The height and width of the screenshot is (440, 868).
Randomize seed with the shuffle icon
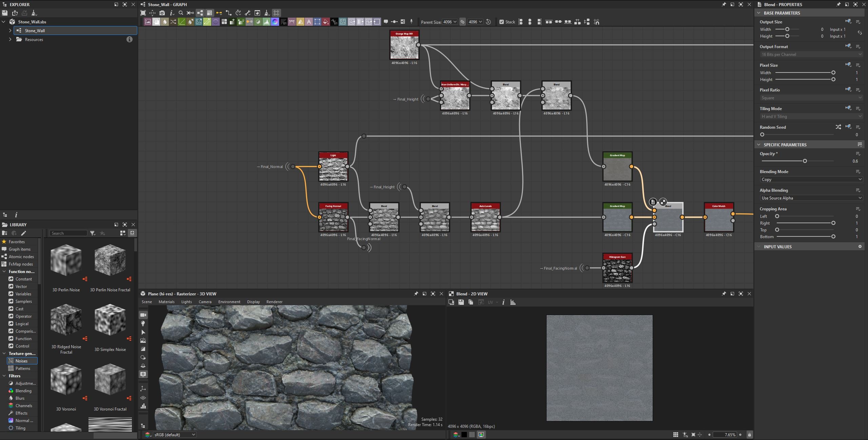click(x=838, y=127)
